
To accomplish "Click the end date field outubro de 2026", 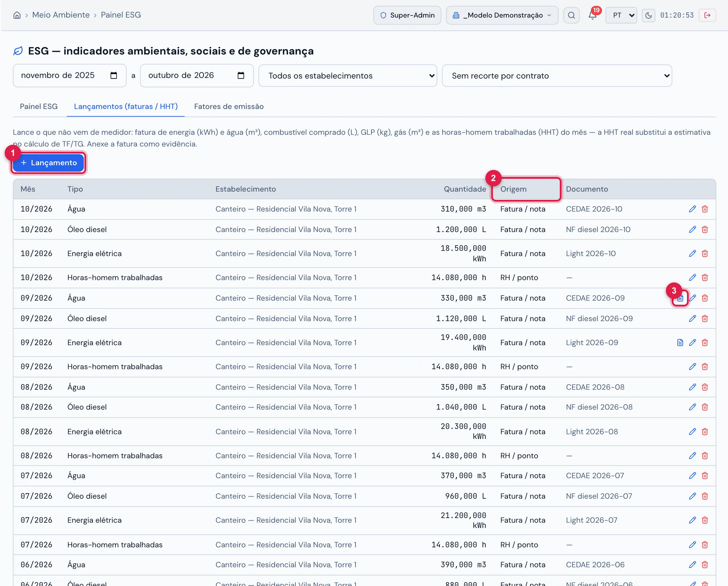I will tap(197, 76).
